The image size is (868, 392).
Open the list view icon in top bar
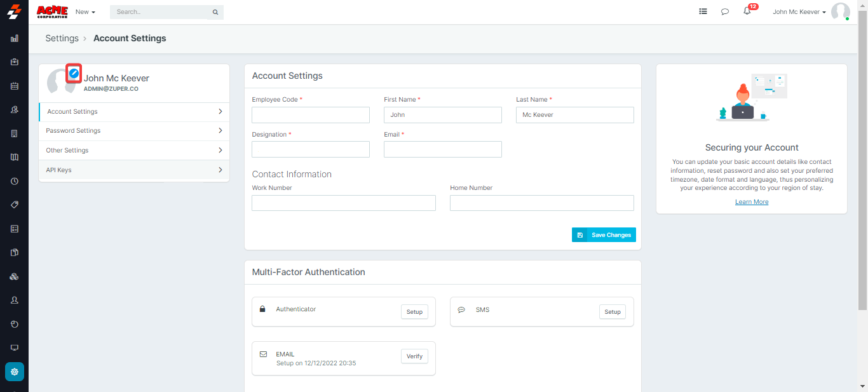[x=703, y=11]
